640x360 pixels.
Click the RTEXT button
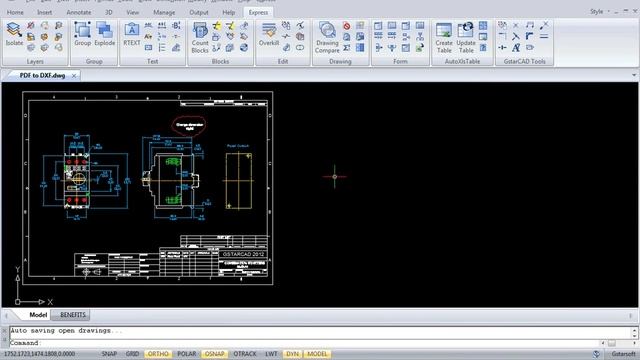(x=131, y=34)
